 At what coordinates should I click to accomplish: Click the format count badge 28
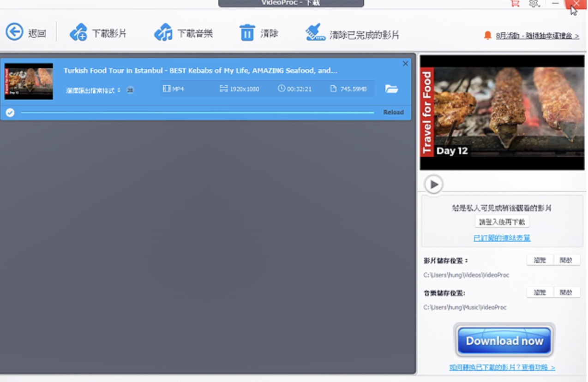point(130,90)
